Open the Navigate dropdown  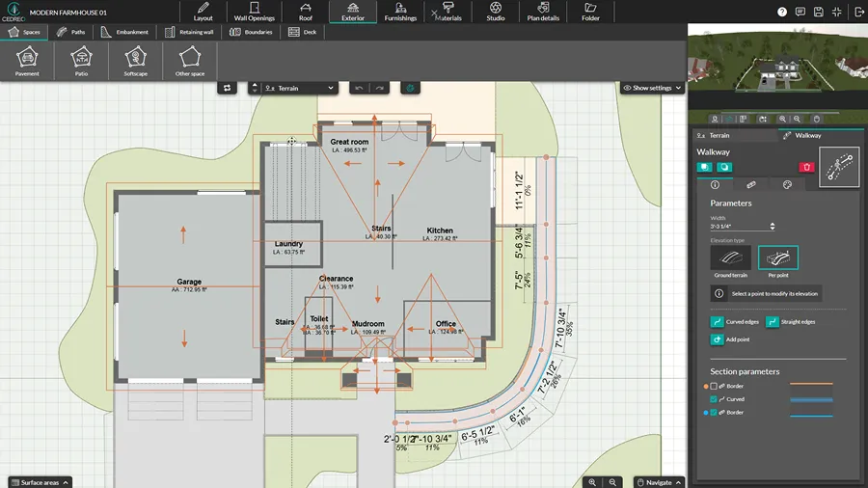(x=659, y=482)
